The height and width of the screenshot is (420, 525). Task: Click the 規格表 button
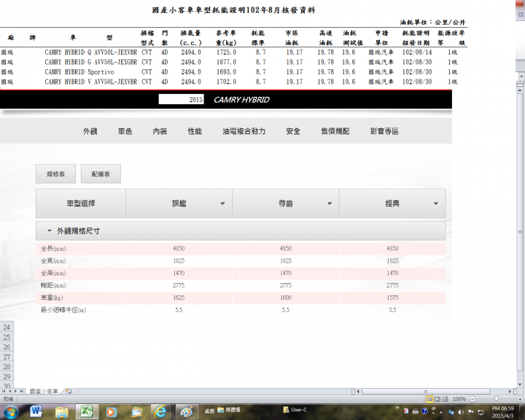(x=55, y=174)
